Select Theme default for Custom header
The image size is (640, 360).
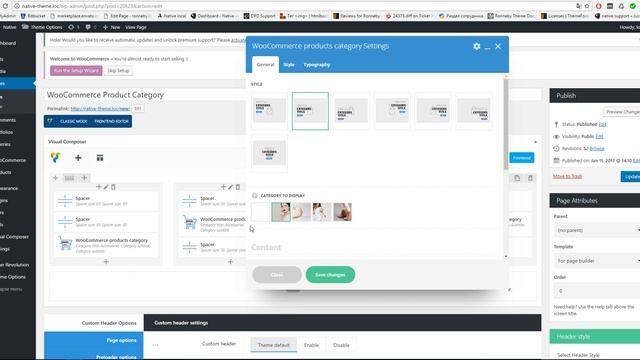(273, 345)
